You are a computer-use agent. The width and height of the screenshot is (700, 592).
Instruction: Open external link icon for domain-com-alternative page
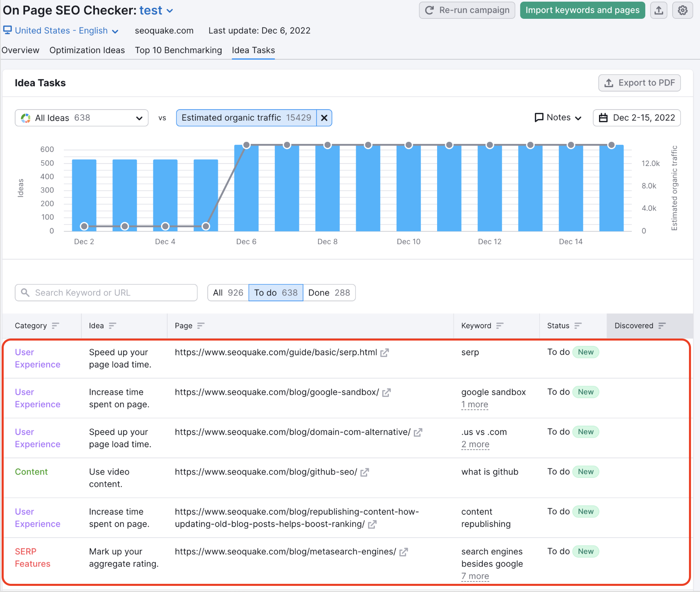[x=418, y=432]
